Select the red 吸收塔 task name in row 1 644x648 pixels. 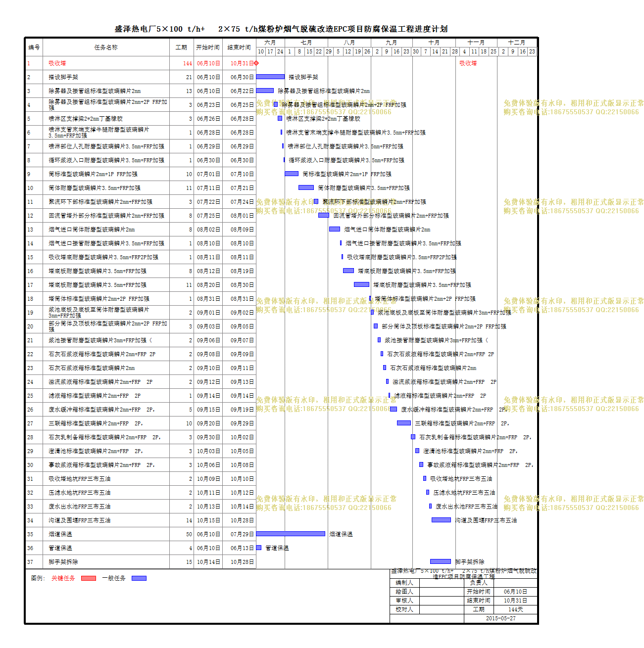click(x=57, y=63)
